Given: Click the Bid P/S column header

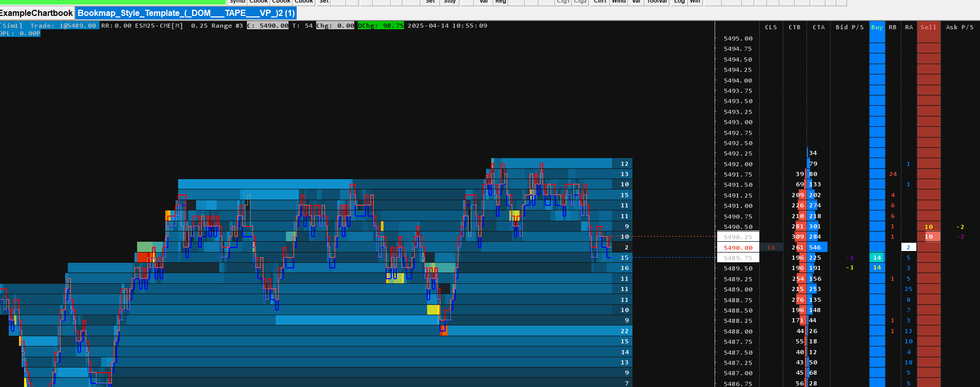Looking at the screenshot, I should [x=850, y=27].
